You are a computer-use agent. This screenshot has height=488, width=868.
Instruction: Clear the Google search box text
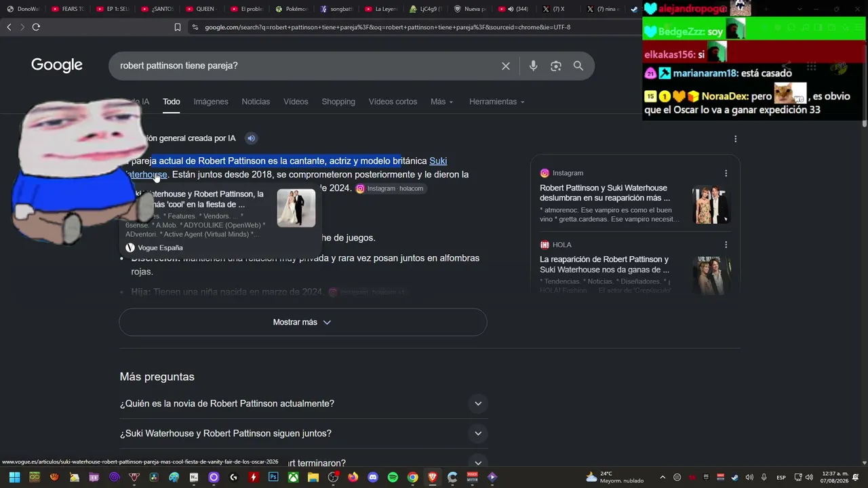(505, 66)
